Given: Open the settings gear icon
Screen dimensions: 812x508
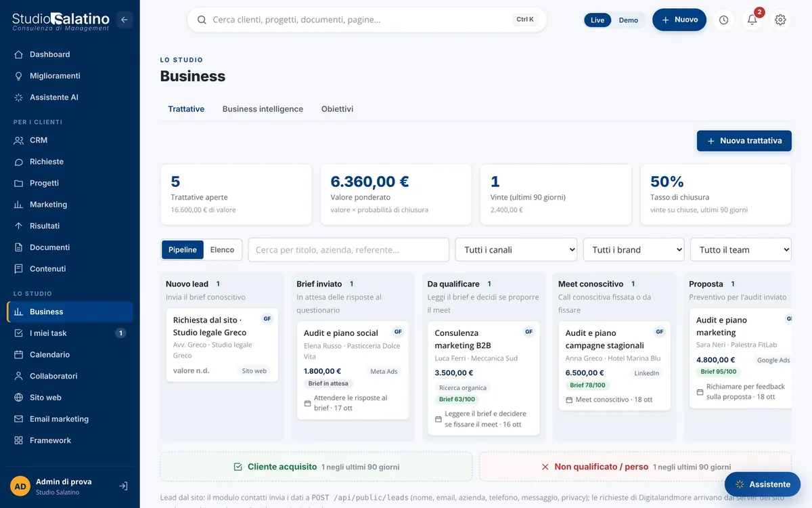Looking at the screenshot, I should (780, 20).
